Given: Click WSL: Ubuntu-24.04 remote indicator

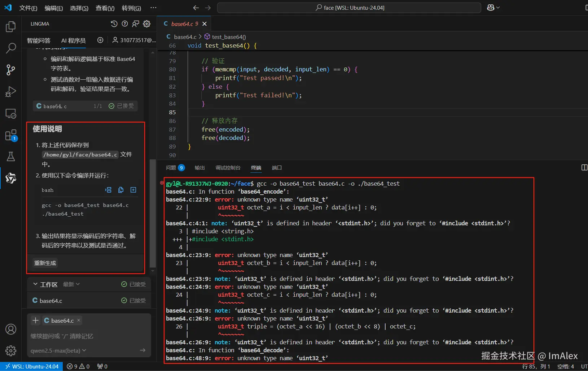Looking at the screenshot, I should click(32, 366).
